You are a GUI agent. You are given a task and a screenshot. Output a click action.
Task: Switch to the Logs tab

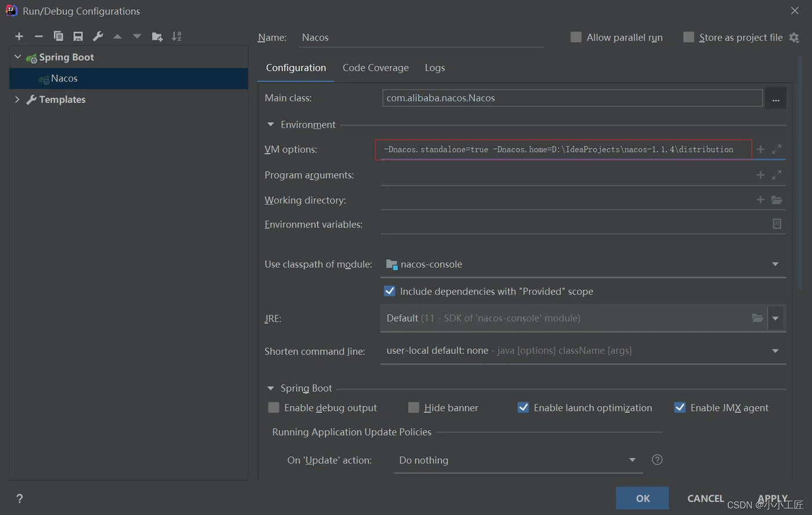pos(434,68)
